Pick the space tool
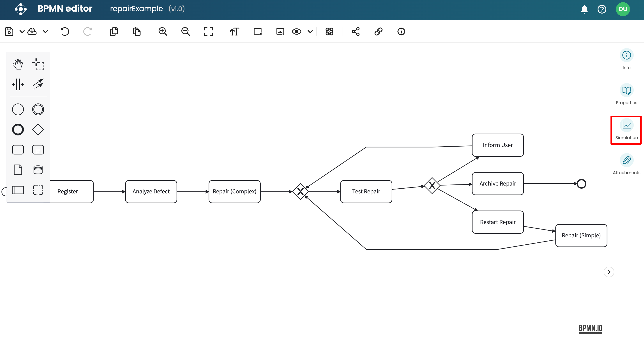 [x=18, y=84]
